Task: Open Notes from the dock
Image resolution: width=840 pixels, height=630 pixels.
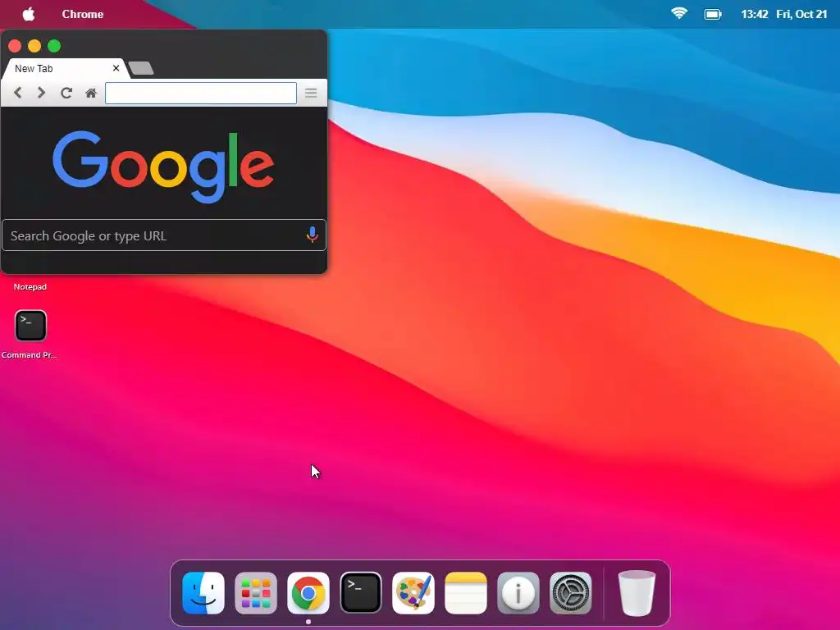Action: pos(466,592)
